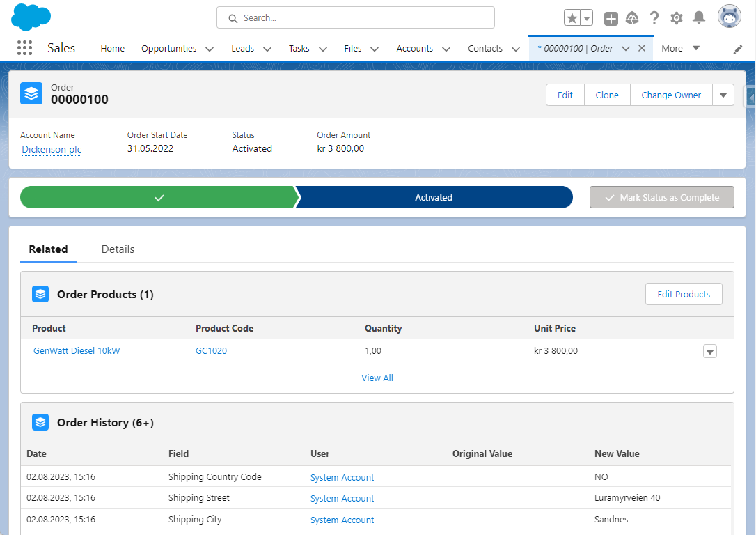756x535 pixels.
Task: Click the completed green path stage
Action: coord(159,197)
